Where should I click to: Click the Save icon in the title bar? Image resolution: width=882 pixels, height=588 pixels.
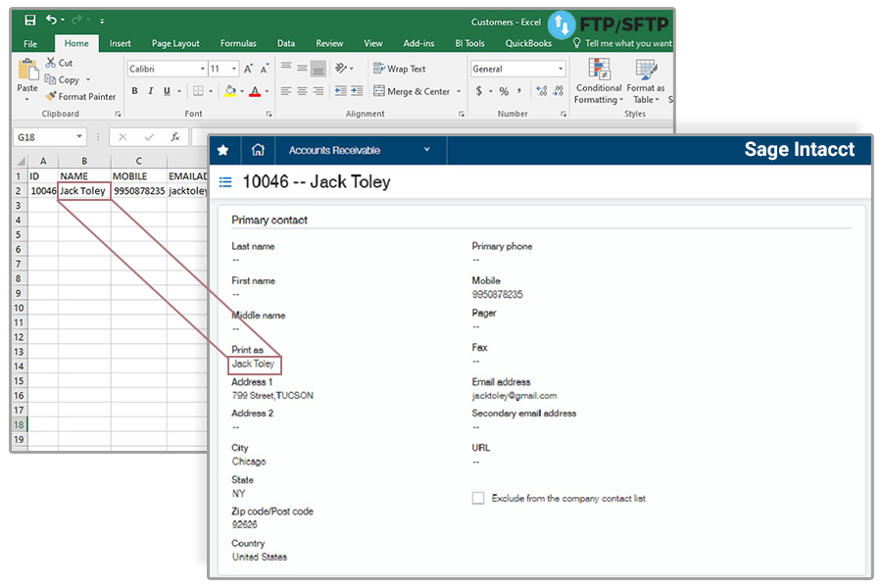[x=29, y=20]
